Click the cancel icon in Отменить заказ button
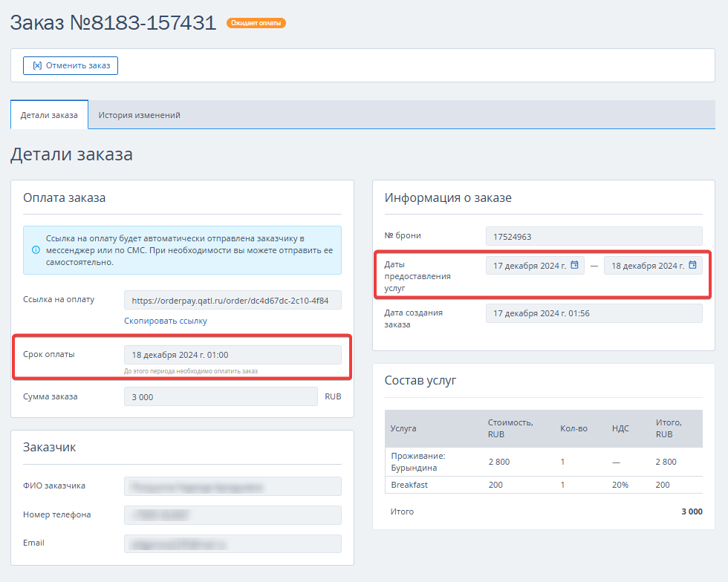728x582 pixels. [x=37, y=65]
